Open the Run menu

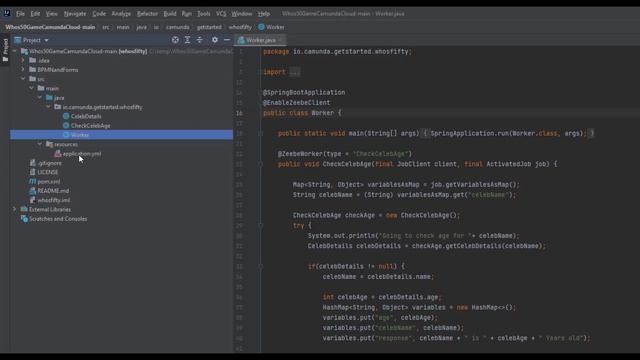[187, 13]
